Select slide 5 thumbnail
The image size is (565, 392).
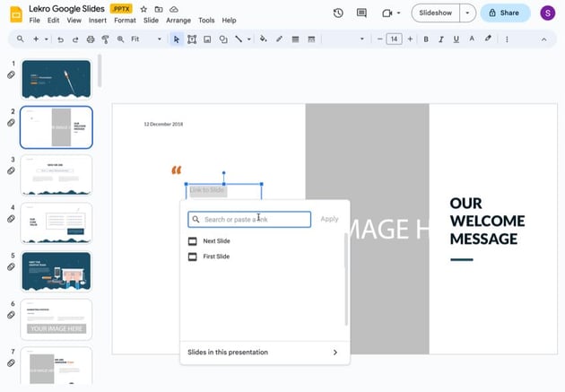click(56, 271)
